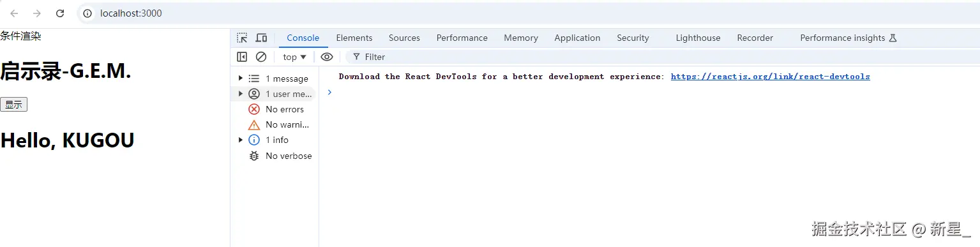Go forward in browser history

pyautogui.click(x=37, y=13)
